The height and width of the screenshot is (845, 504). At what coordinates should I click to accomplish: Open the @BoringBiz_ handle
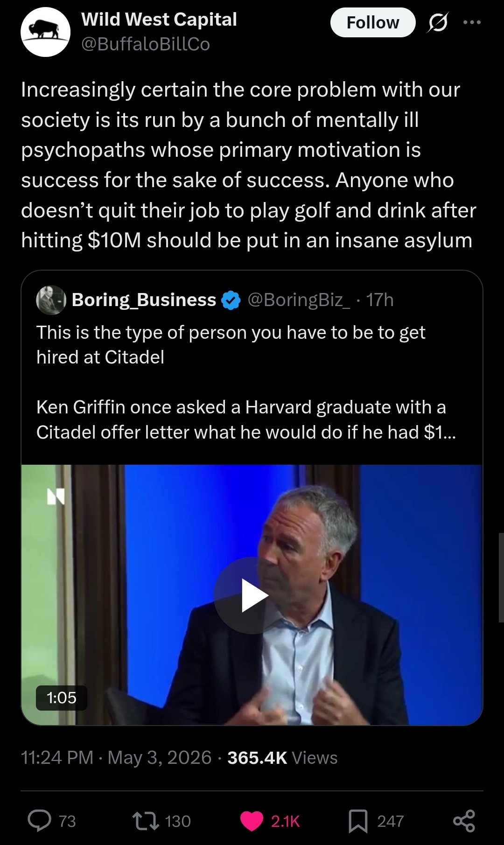pos(298,300)
